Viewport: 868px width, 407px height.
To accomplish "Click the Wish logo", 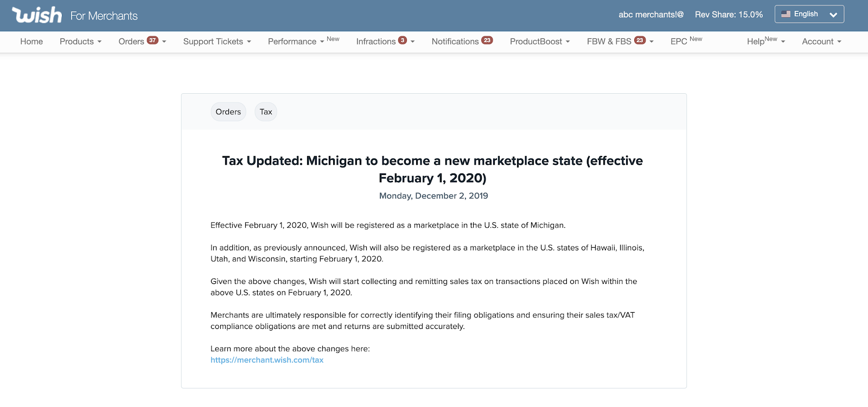I will click(x=37, y=15).
